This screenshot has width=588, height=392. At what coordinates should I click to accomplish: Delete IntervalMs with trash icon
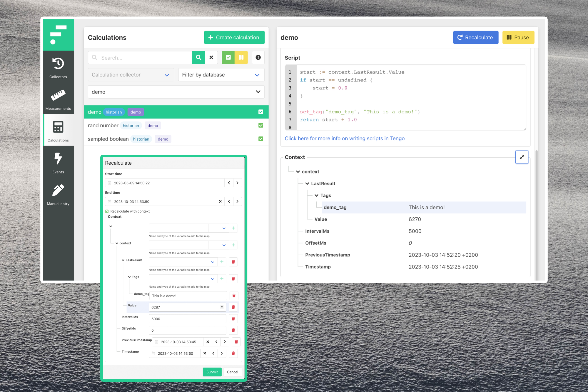pos(233,318)
